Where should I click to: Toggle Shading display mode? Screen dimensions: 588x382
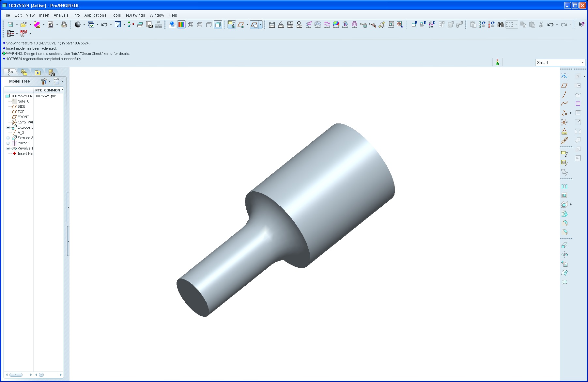tap(218, 24)
